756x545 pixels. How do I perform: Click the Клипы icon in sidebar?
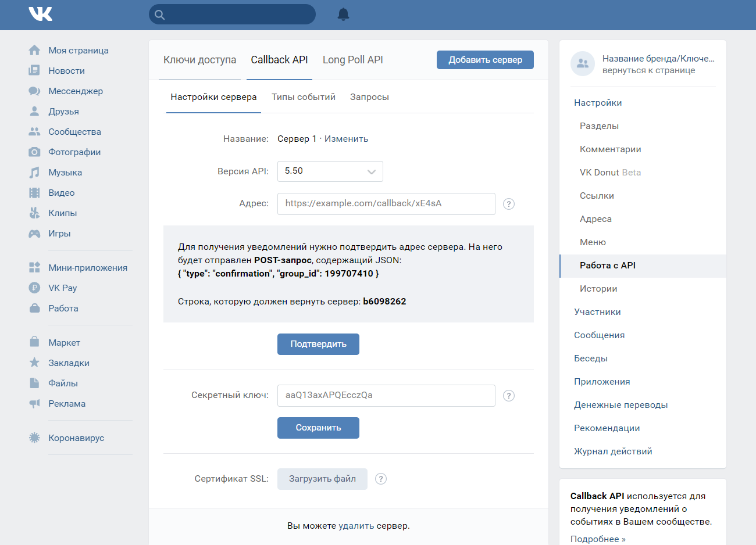coord(34,213)
